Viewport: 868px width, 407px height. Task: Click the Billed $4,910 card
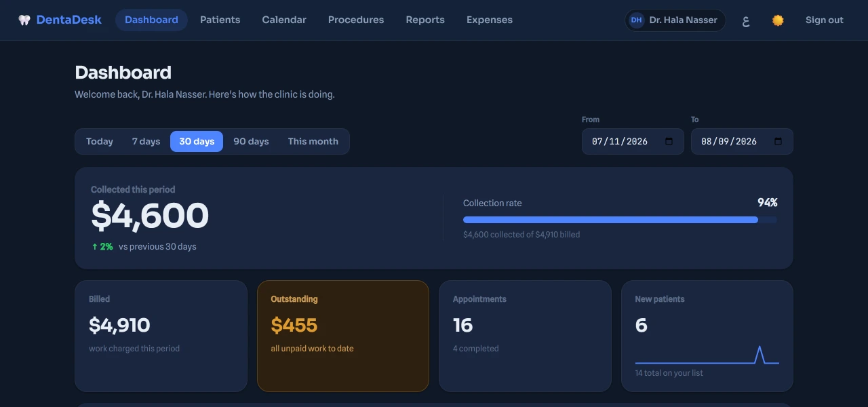coord(161,336)
